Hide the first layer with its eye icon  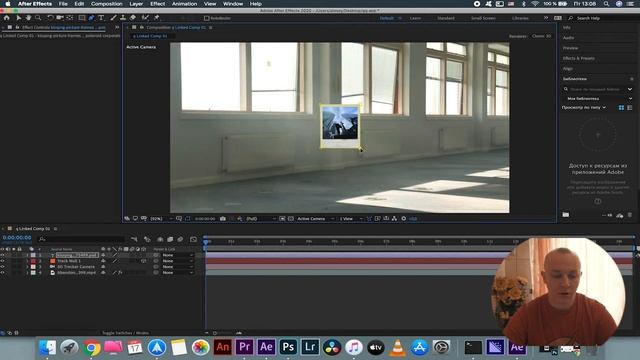click(x=2, y=255)
